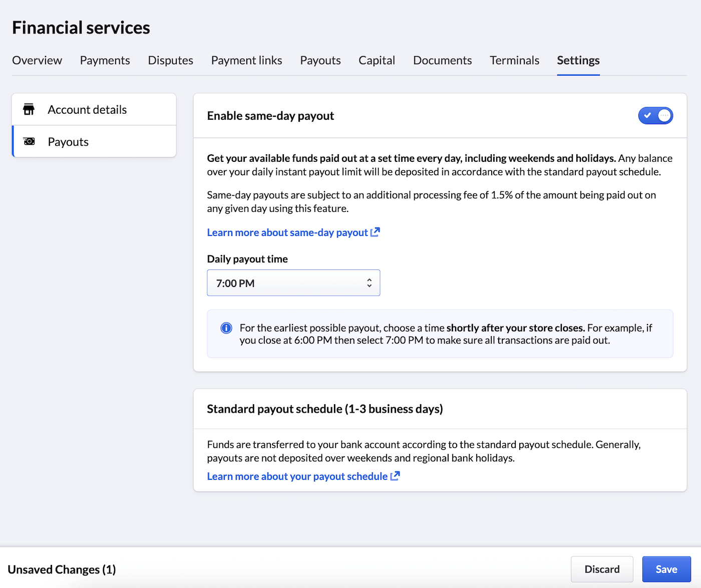Open the Payouts tab in top navigation
Viewport: 701px width, 588px height.
pyautogui.click(x=320, y=61)
